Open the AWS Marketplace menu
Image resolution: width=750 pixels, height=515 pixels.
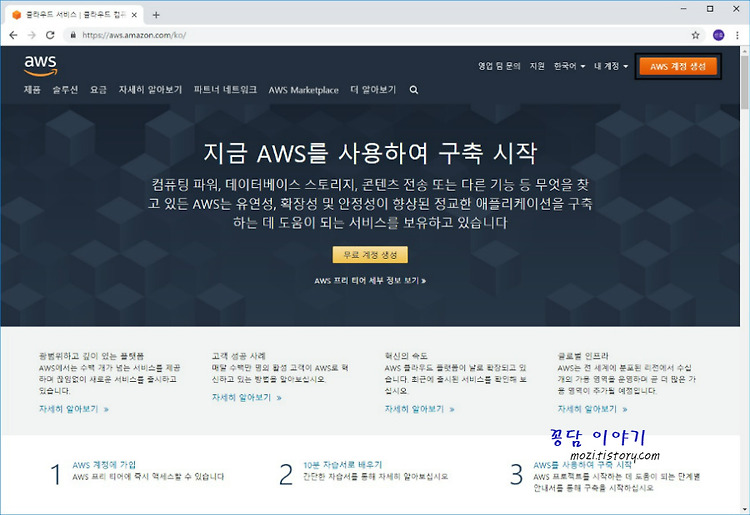coord(303,90)
